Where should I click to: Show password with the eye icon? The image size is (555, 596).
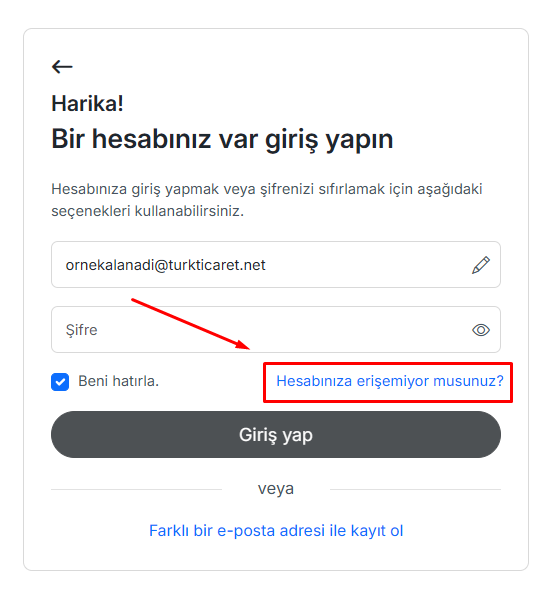point(480,330)
